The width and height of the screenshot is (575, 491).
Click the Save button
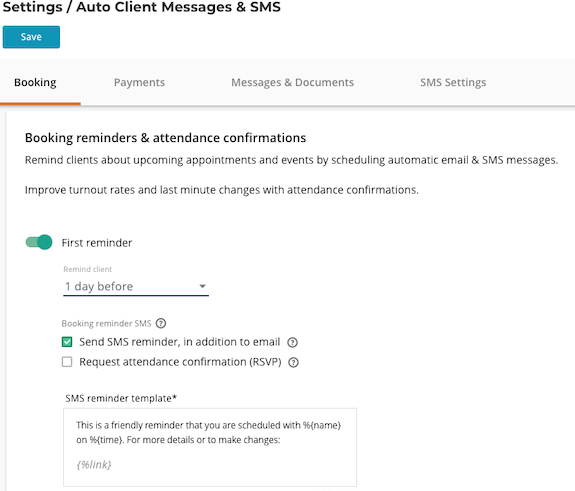click(x=31, y=37)
